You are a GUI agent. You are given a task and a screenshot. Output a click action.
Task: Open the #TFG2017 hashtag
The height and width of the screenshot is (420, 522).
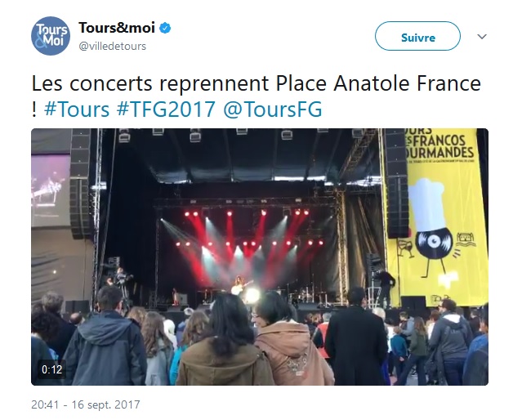166,109
